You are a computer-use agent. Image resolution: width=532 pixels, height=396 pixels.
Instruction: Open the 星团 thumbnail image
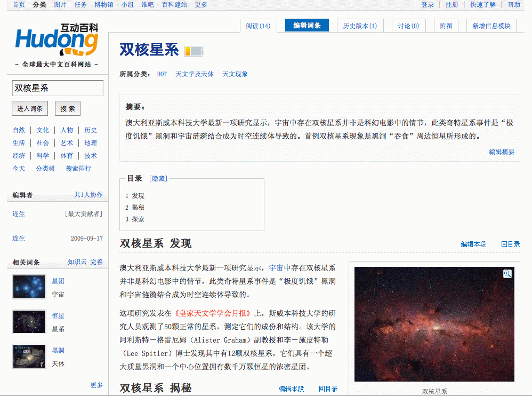coord(29,287)
